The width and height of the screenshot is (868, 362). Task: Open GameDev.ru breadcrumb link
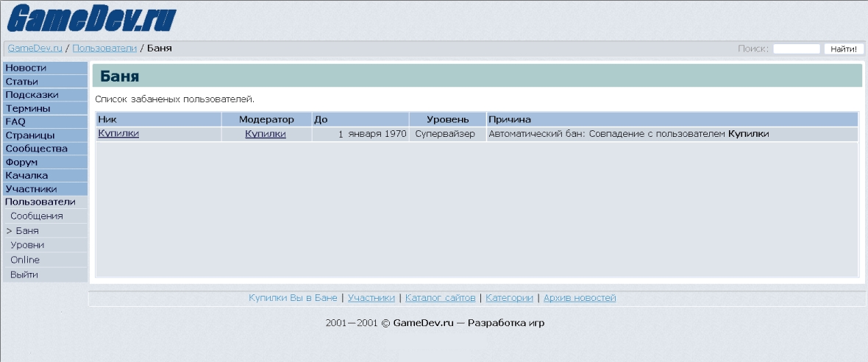tap(35, 48)
